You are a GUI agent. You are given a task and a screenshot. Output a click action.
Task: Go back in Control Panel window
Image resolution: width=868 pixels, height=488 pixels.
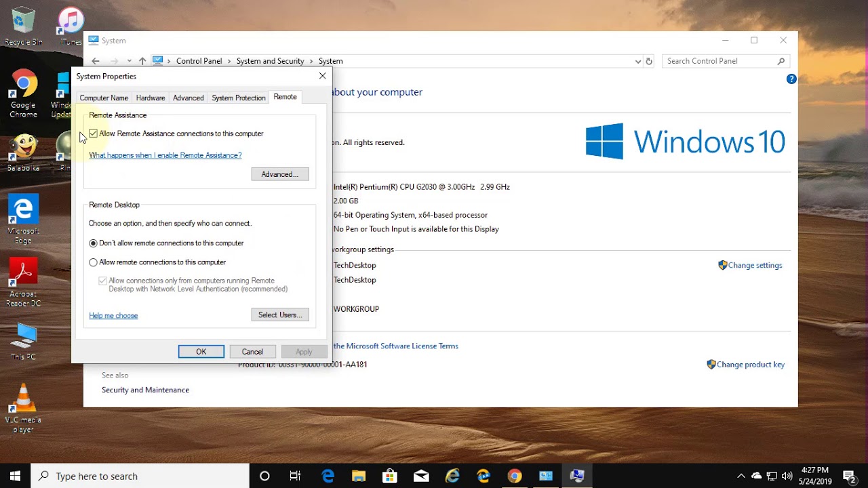coord(96,61)
